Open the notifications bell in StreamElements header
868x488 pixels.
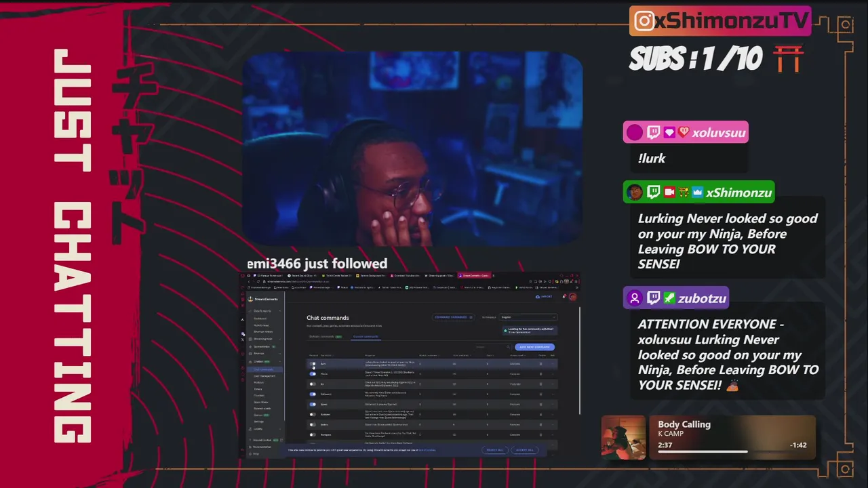[564, 296]
